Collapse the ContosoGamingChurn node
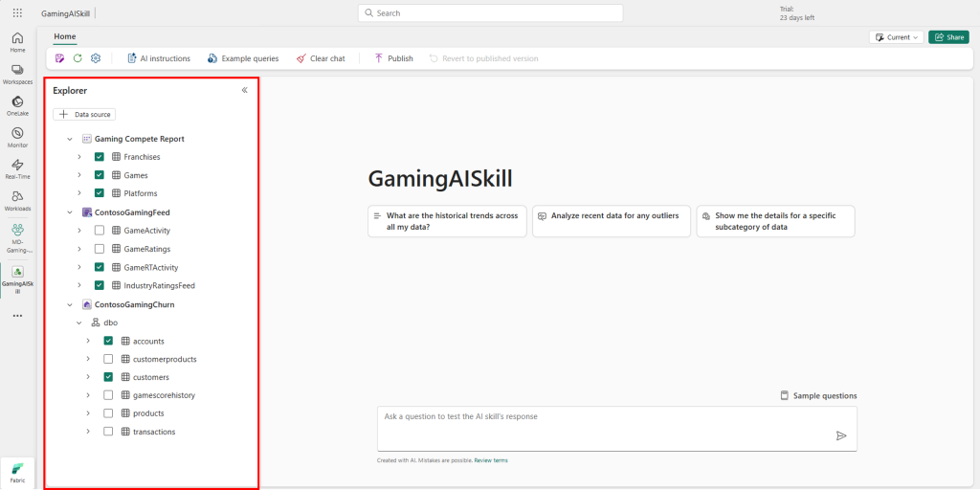The width and height of the screenshot is (980, 490). pyautogui.click(x=70, y=304)
